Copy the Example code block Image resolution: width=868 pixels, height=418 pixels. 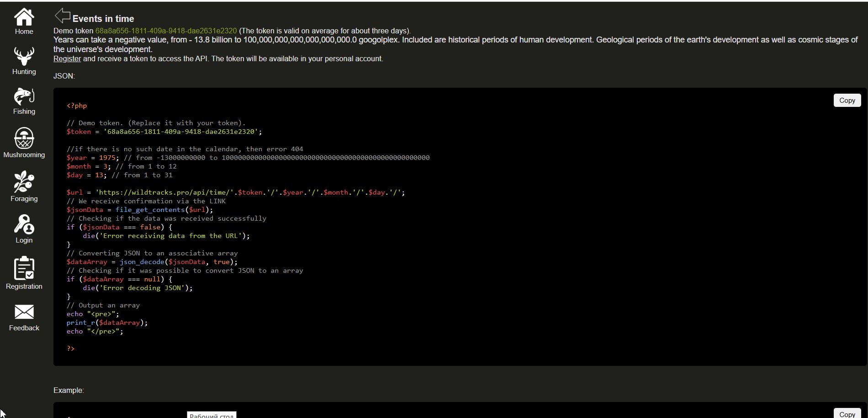[847, 413]
